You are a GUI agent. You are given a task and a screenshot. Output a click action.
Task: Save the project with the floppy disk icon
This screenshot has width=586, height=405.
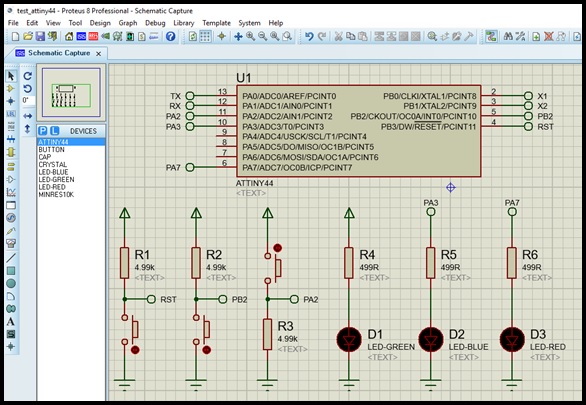click(x=40, y=36)
